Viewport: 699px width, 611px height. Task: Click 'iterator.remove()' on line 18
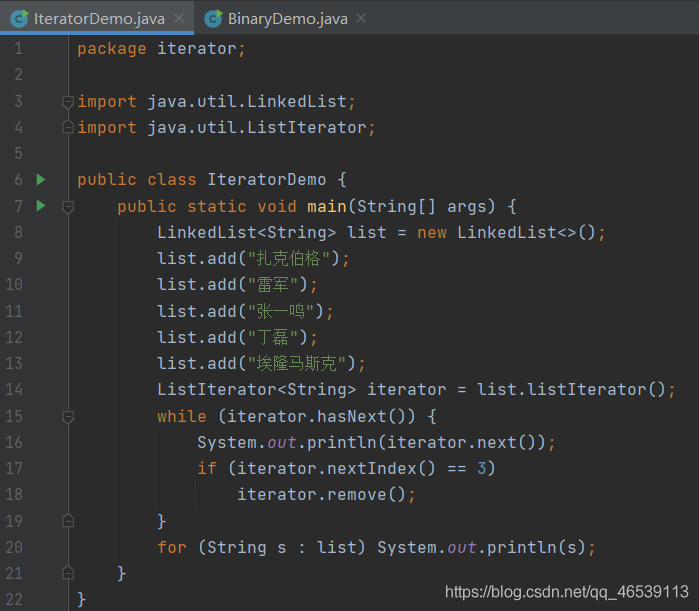[x=321, y=494]
